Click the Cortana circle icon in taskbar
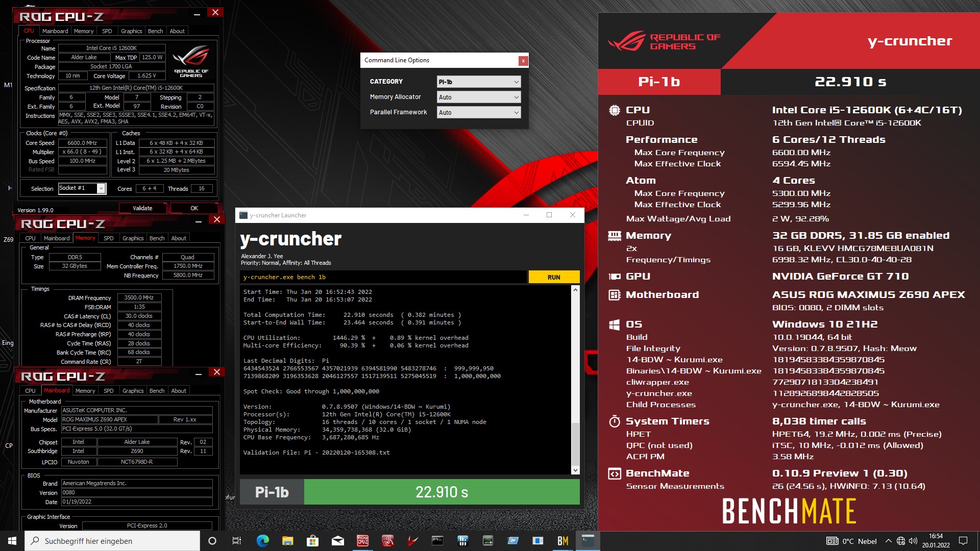The width and height of the screenshot is (980, 551). 212,541
